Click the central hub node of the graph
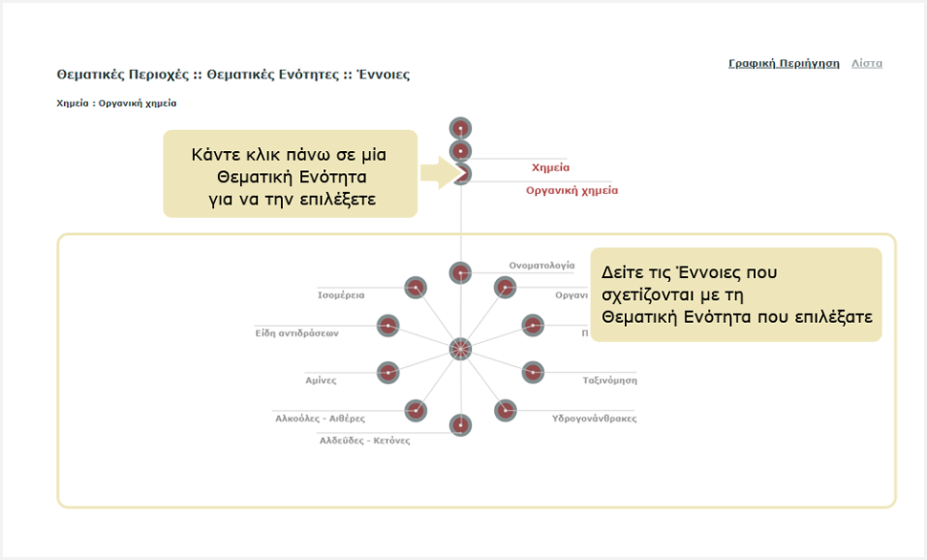The width and height of the screenshot is (927, 560). [x=461, y=349]
